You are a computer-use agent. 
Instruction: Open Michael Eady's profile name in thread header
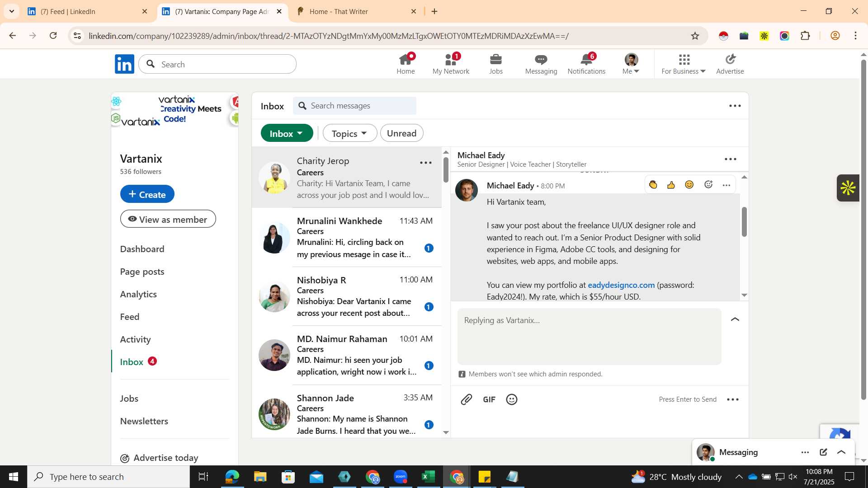click(481, 155)
